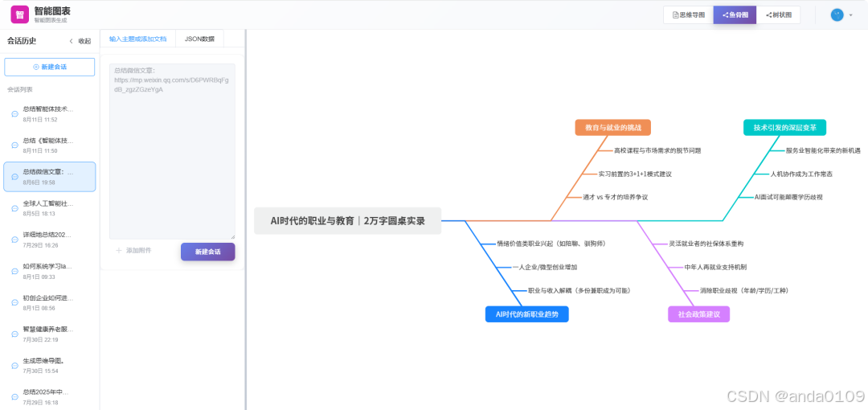Click branch text 服务业智能化带来的新机遇

pyautogui.click(x=823, y=150)
